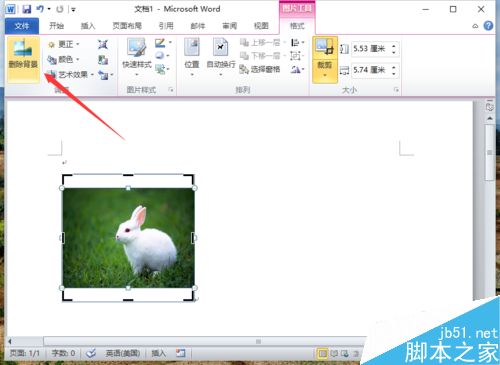Open the Color (颜色) dropdown
Screen dimensions: 500x365
click(63, 59)
